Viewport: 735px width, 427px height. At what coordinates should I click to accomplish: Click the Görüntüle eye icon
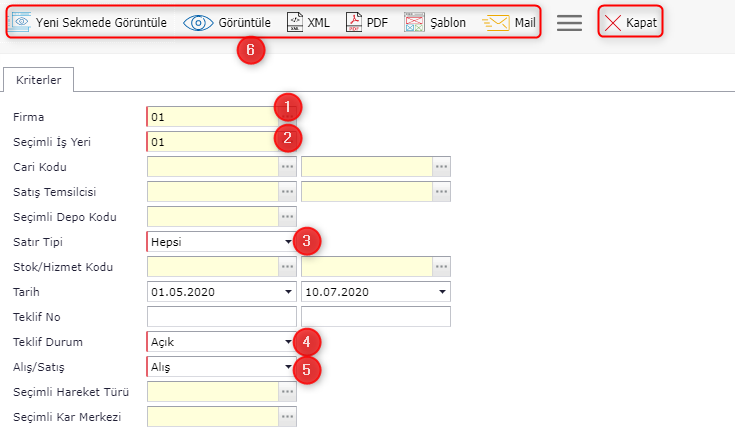coord(198,22)
